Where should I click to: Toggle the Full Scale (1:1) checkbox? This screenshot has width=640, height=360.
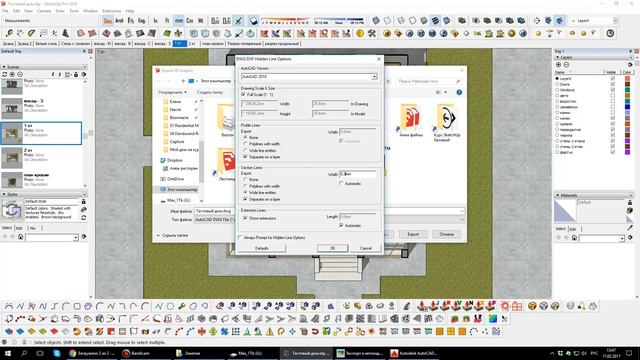(x=244, y=95)
